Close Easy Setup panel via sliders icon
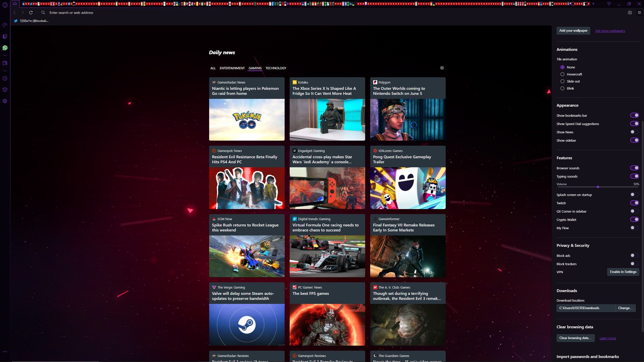Screen dimensions: 644x362 [x=639, y=13]
